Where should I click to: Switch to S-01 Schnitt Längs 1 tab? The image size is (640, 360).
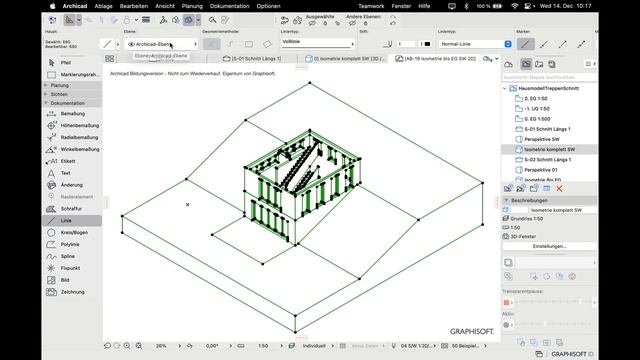tap(252, 59)
